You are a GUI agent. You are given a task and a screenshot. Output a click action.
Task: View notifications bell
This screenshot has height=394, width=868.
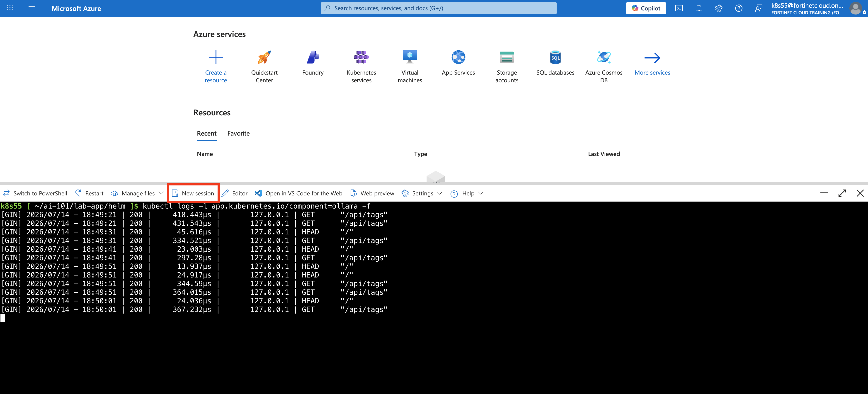pyautogui.click(x=699, y=8)
